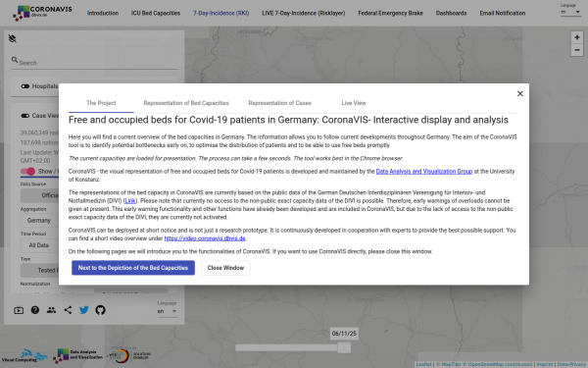
Task: Zoom in the map with plus button
Action: 577,37
